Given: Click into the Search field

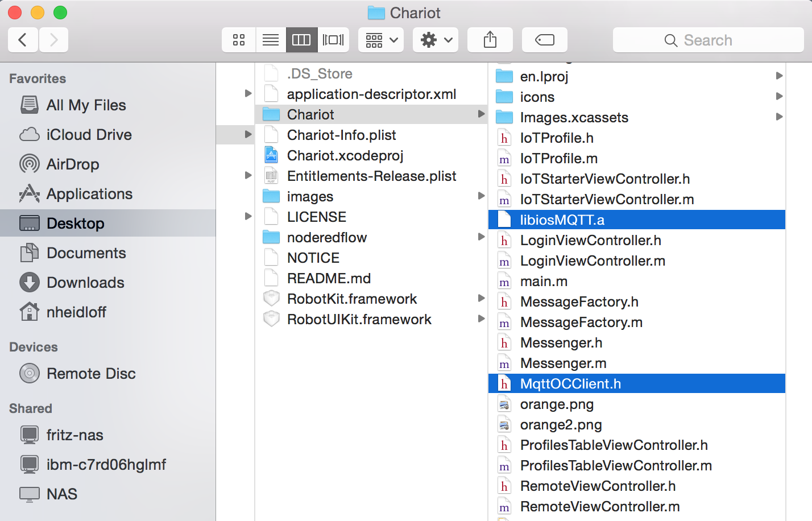Looking at the screenshot, I should (x=708, y=40).
